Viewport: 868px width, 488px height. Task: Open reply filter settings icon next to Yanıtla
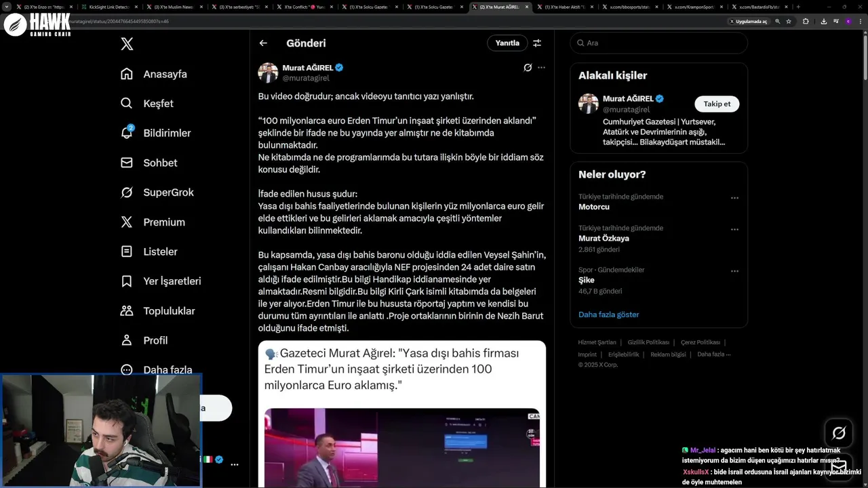[537, 43]
